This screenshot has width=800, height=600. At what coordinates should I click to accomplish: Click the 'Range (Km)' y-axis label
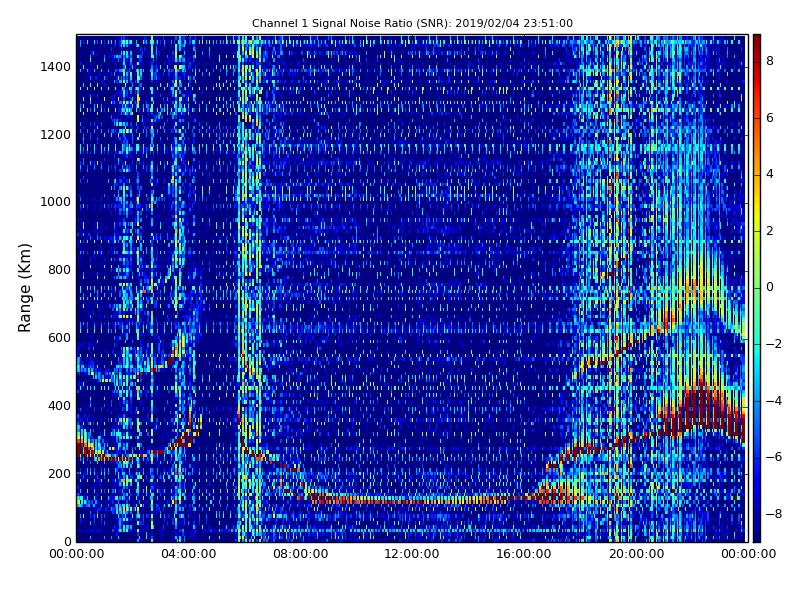[x=24, y=288]
